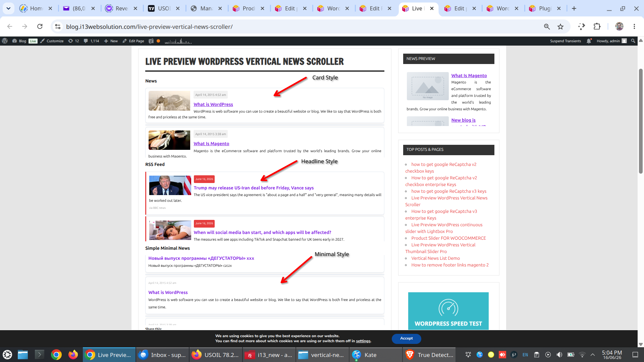Open site information icon in address bar
Image resolution: width=644 pixels, height=362 pixels.
[58, 26]
